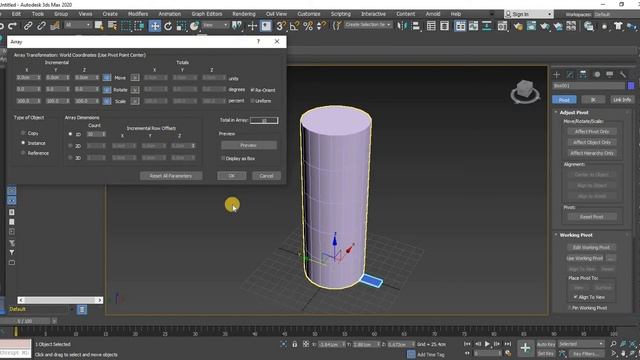Open the selection filter All dropdown
This screenshot has height=360, width=640.
click(78, 25)
